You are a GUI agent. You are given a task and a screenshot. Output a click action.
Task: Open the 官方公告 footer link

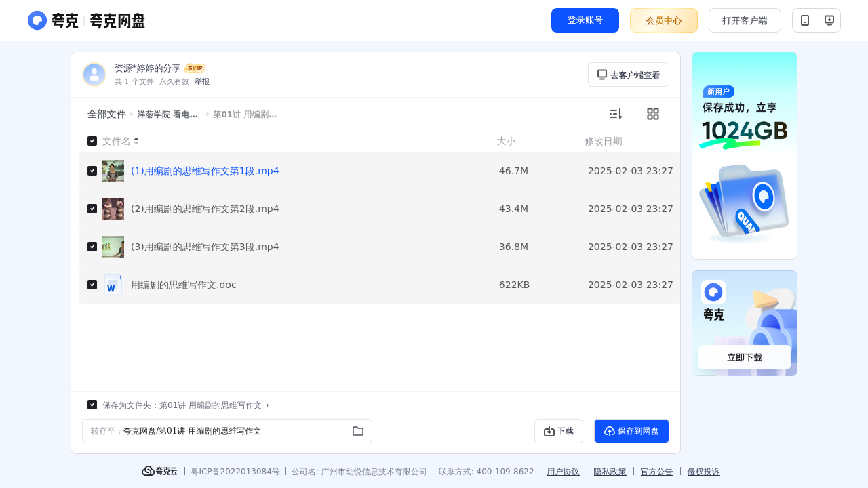(x=657, y=472)
